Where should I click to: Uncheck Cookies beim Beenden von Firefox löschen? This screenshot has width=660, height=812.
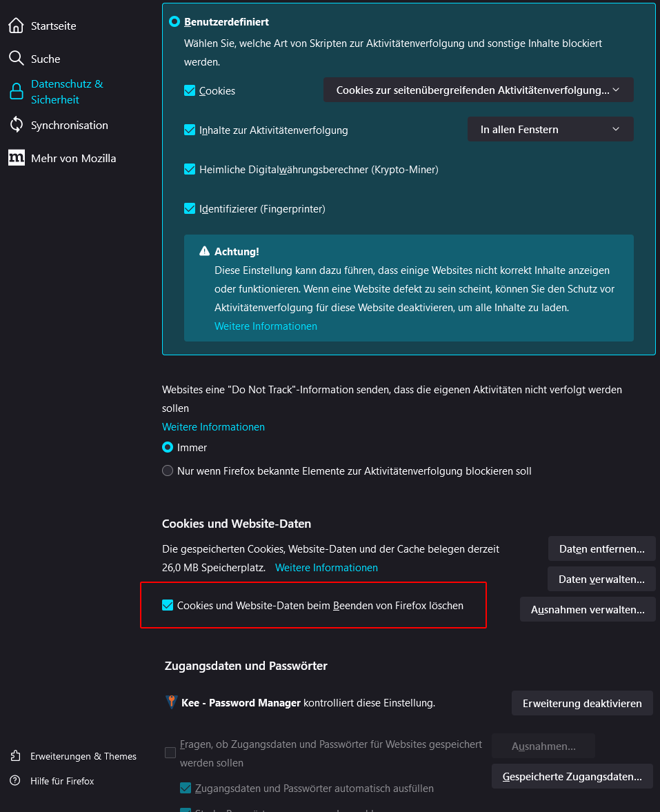[x=168, y=606]
